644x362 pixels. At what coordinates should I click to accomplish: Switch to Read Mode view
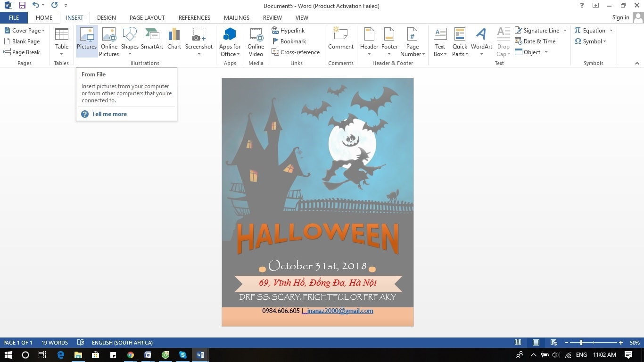pyautogui.click(x=518, y=343)
